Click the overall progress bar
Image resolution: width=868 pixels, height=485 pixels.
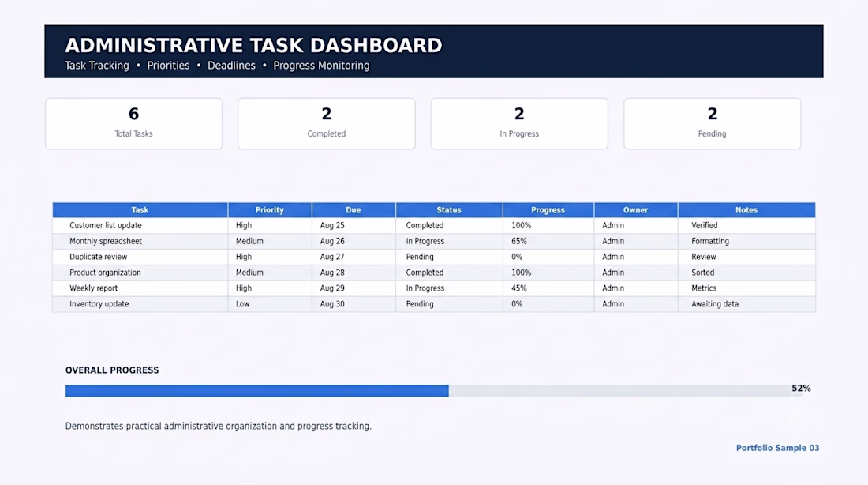click(433, 391)
